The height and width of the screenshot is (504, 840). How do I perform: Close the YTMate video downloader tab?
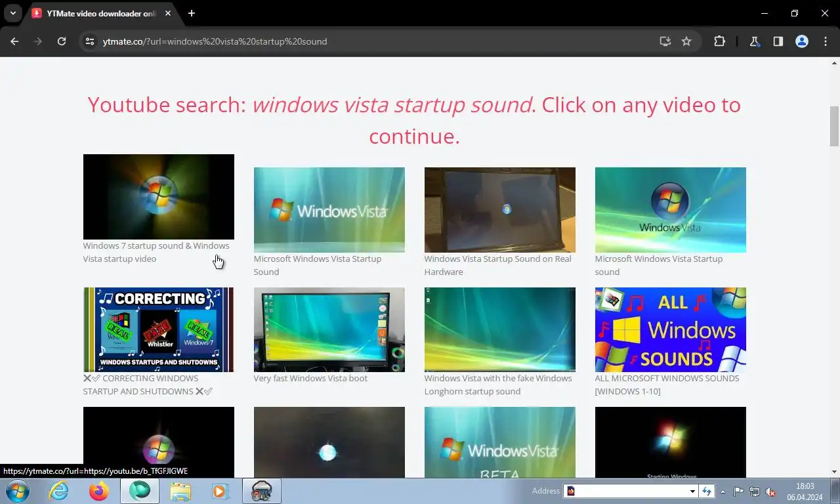168,13
